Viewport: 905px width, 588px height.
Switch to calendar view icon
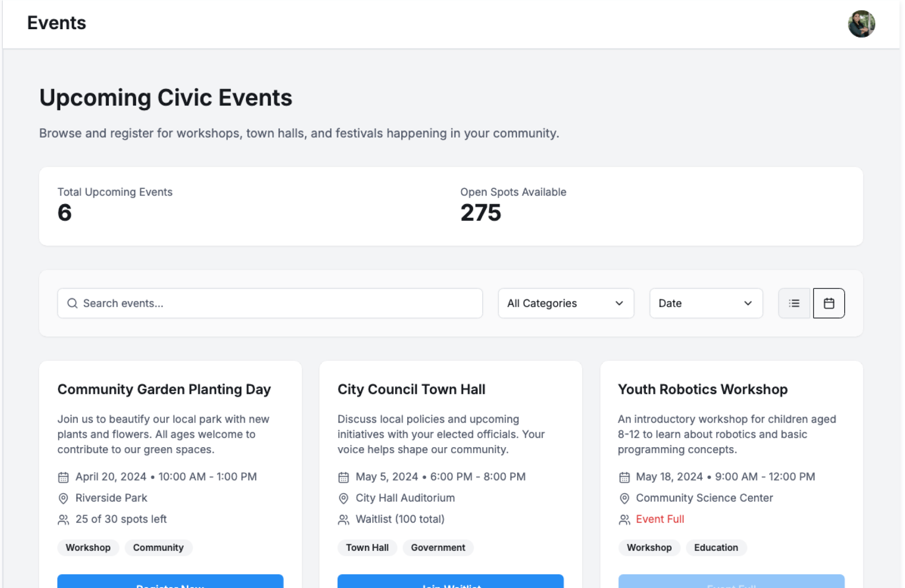pyautogui.click(x=829, y=303)
